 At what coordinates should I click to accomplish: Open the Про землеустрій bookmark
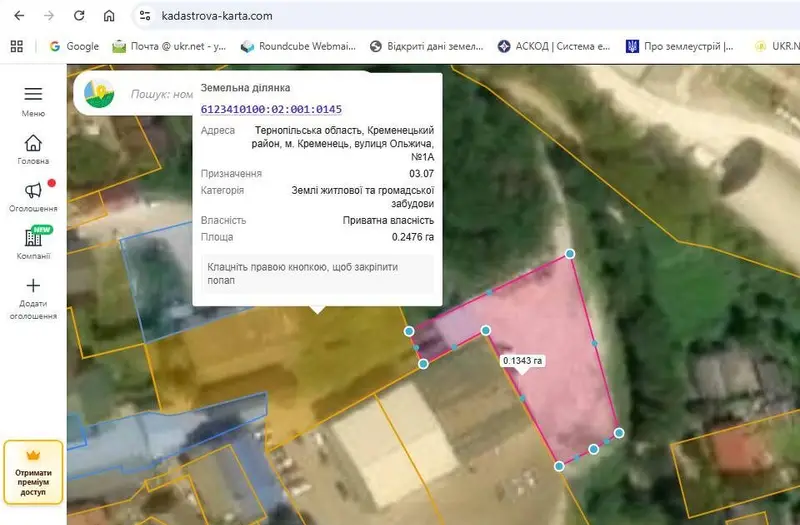(680, 46)
